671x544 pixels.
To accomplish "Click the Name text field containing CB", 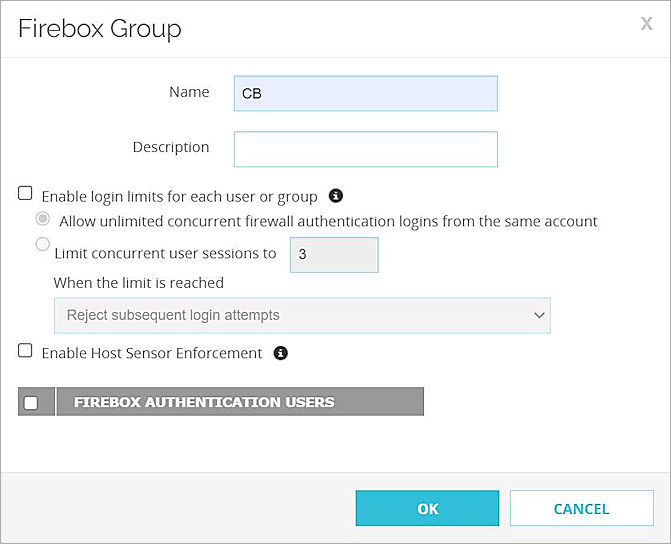I will tap(365, 93).
